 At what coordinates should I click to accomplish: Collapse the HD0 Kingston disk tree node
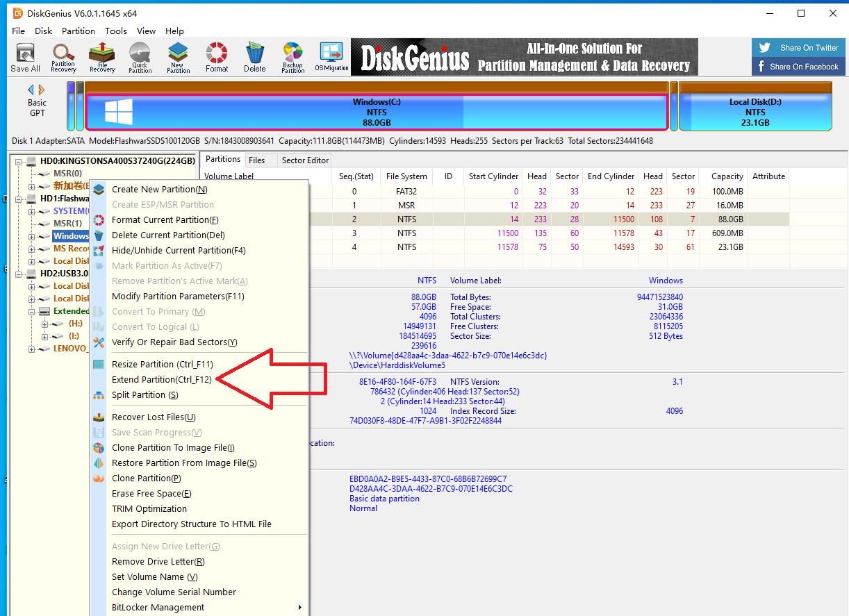coord(20,161)
